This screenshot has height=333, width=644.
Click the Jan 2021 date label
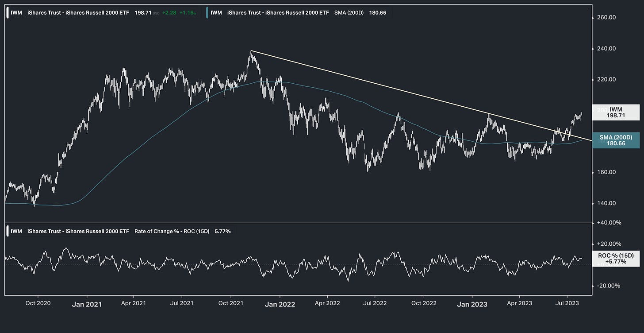pos(87,304)
